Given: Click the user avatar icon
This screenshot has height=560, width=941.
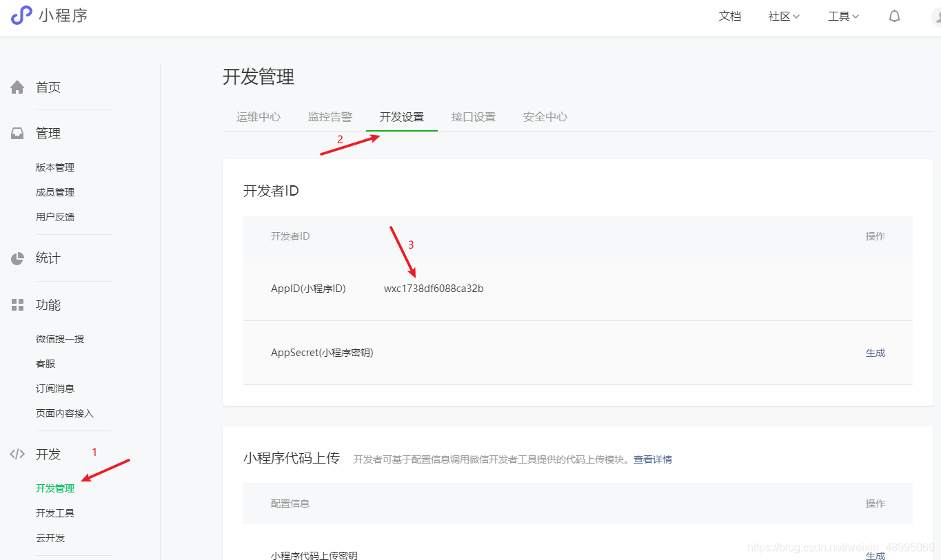Looking at the screenshot, I should click(935, 17).
